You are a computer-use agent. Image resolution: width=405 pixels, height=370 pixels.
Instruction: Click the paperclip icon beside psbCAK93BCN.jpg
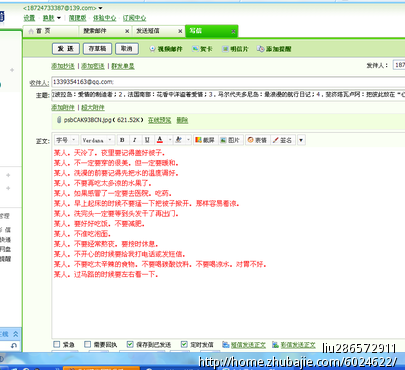click(59, 120)
